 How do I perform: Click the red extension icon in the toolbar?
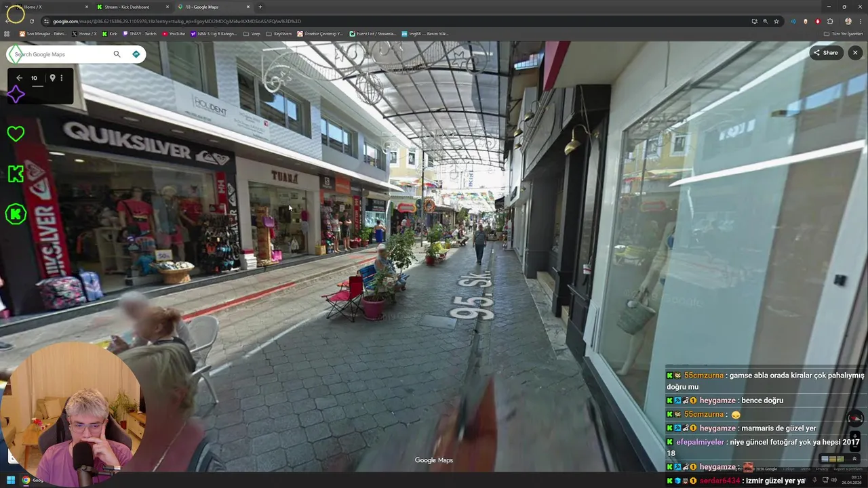(x=818, y=21)
